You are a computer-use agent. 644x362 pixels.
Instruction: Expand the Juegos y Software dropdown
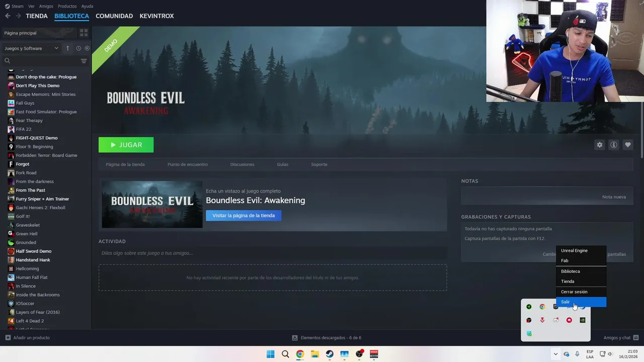pyautogui.click(x=31, y=48)
